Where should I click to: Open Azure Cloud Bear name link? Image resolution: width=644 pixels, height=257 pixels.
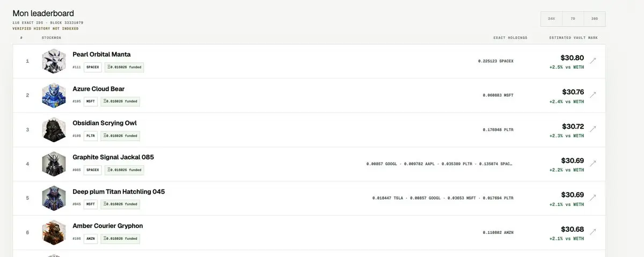tap(99, 89)
